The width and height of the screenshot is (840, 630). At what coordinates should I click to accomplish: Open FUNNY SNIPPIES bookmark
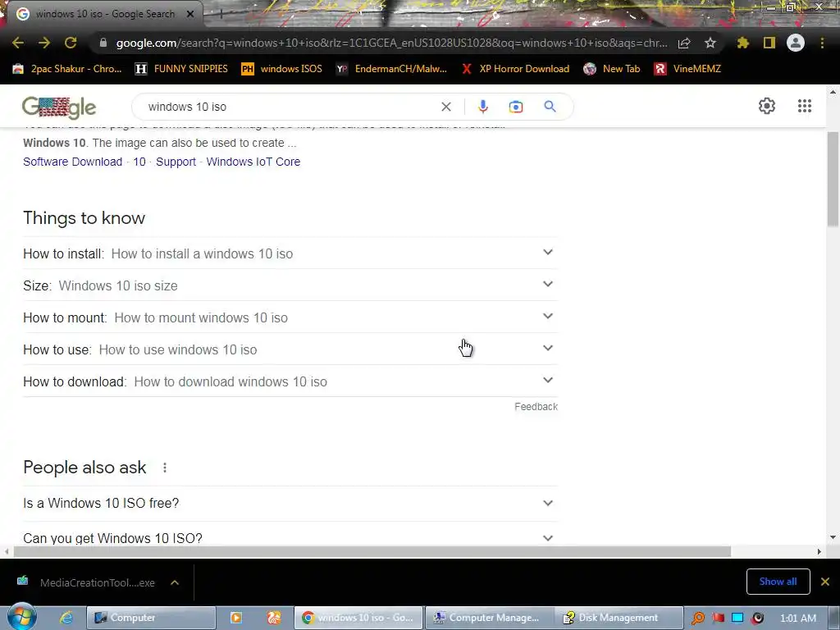[x=181, y=69]
